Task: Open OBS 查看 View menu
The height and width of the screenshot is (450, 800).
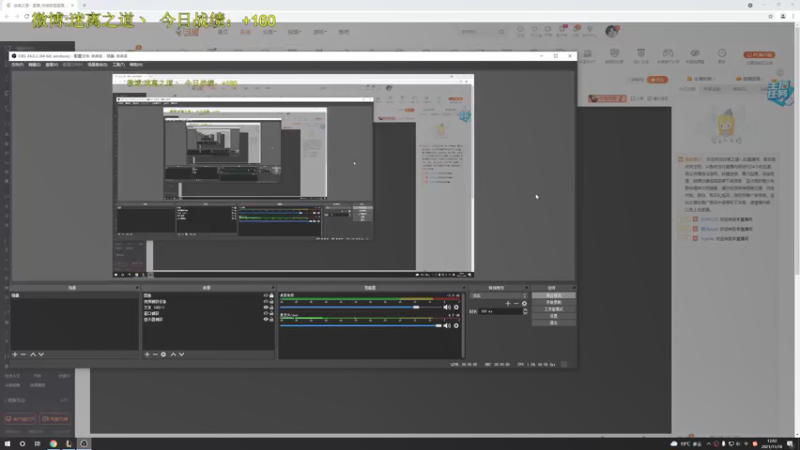Action: 52,65
